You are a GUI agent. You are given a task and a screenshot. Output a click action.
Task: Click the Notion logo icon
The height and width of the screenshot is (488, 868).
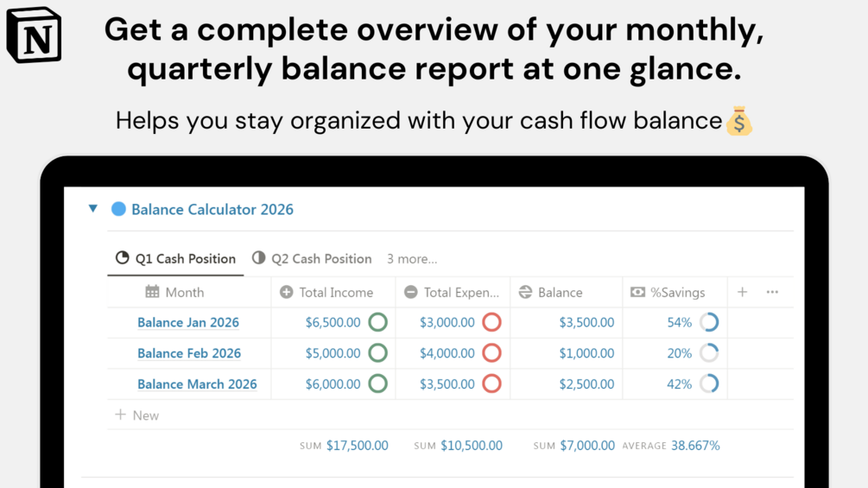(x=35, y=36)
